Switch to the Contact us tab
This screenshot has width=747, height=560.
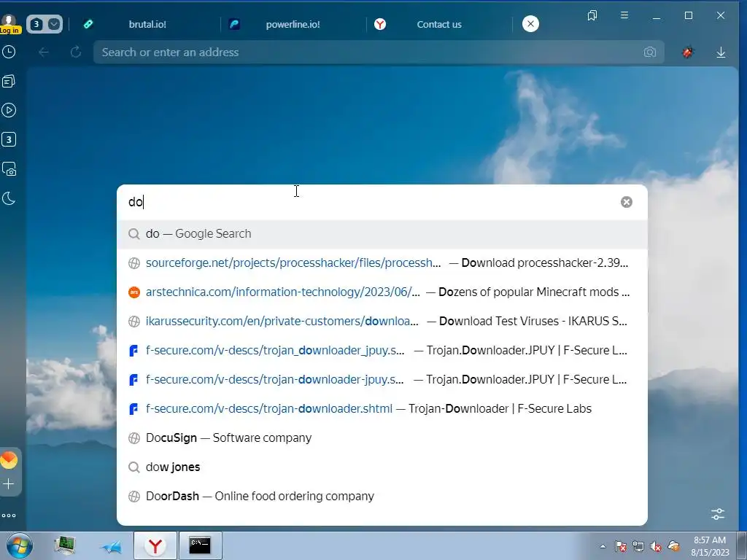click(x=438, y=24)
